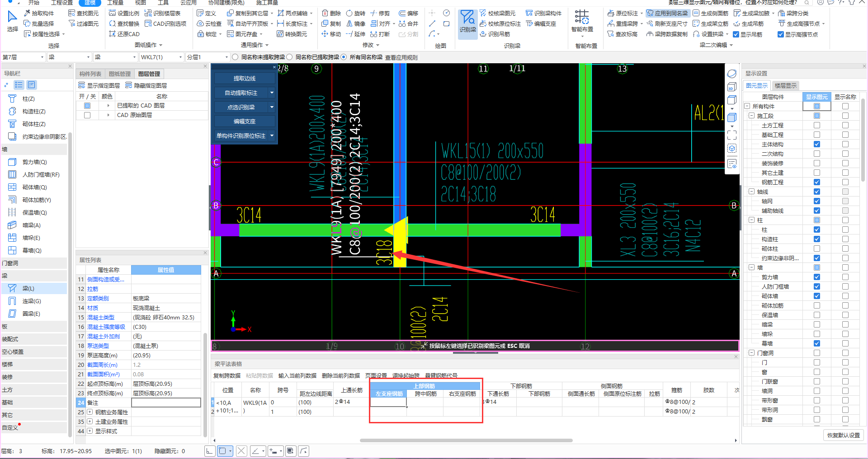Image resolution: width=868 pixels, height=459 pixels.
Task: Select 所有同名称梁 radio button
Action: coord(344,57)
